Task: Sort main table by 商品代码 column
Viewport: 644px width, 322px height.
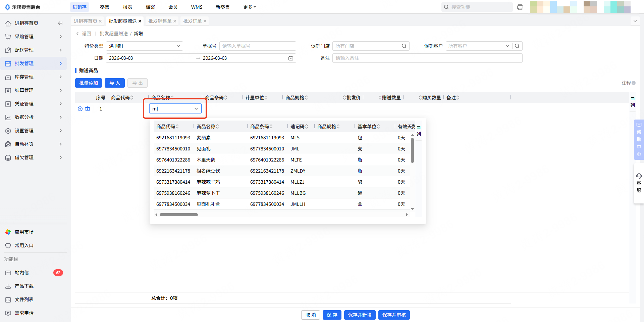Action: (x=122, y=98)
